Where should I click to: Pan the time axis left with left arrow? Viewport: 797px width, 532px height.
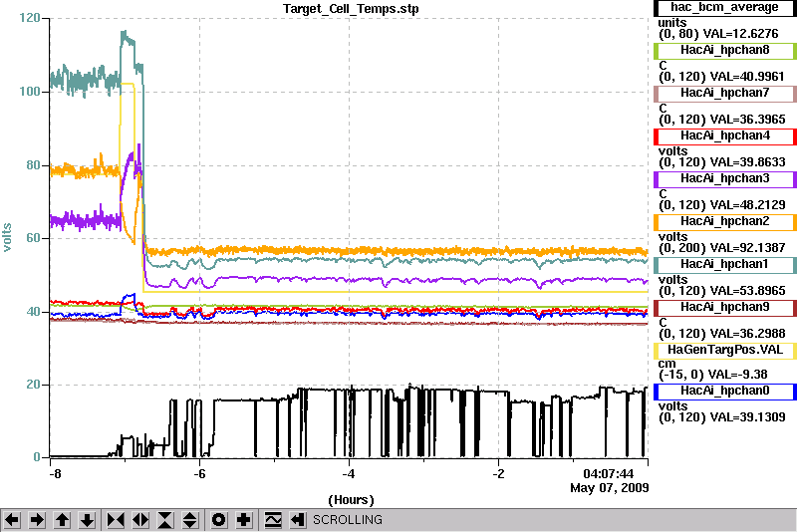coord(12,520)
